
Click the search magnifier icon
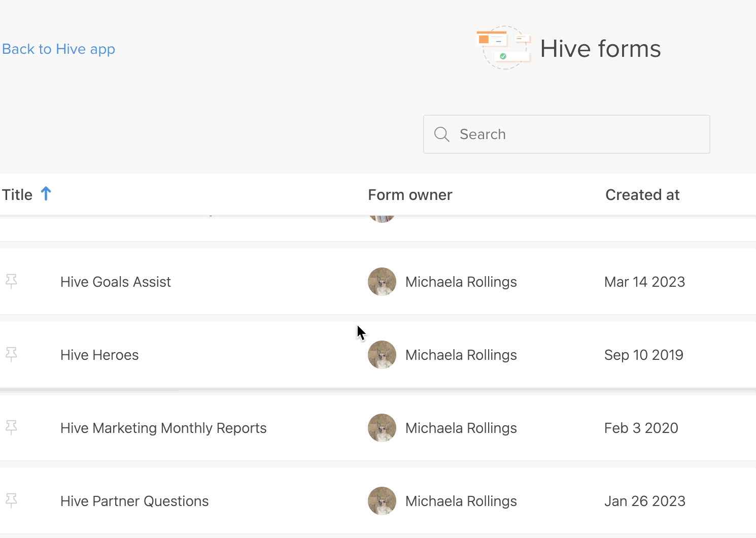441,134
